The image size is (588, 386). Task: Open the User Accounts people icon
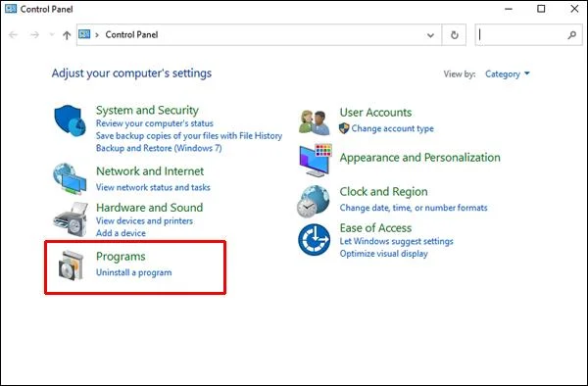coord(315,122)
